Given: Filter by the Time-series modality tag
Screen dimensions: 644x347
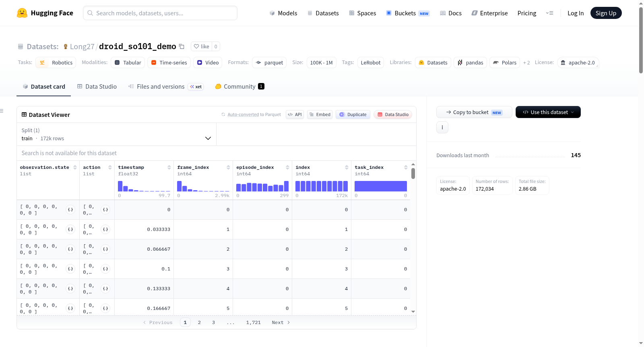Looking at the screenshot, I should 169,62.
